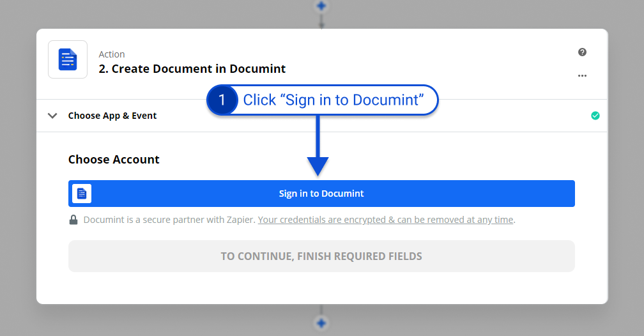Screen dimensions: 644x336
Task: Select the step title Create Document in Documint
Action: (192, 69)
